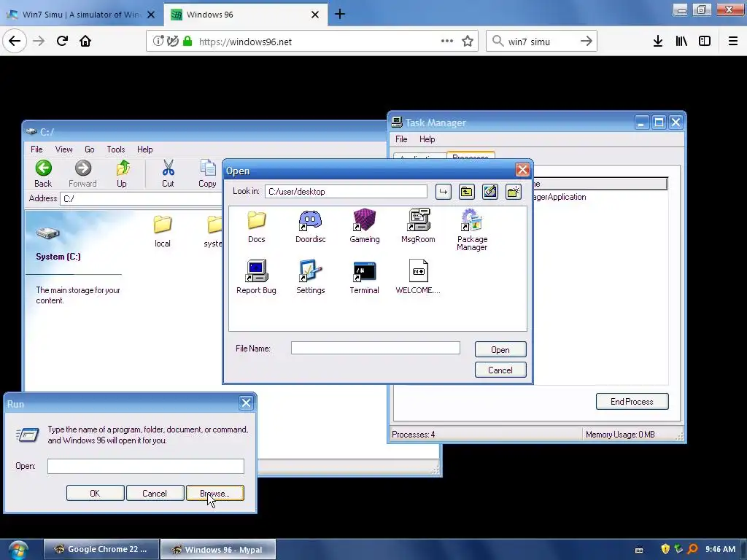
Task: Click "Memory Usage: 0 MB" status text
Action: pos(620,435)
